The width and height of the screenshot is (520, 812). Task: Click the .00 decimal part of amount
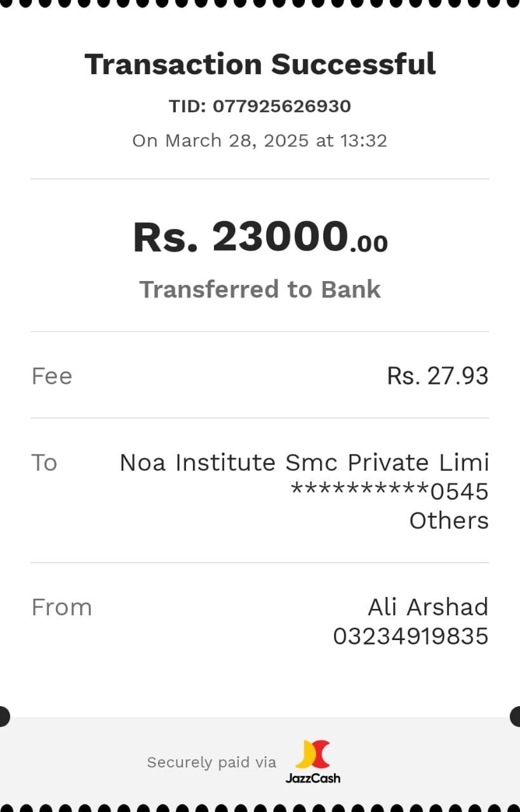369,244
